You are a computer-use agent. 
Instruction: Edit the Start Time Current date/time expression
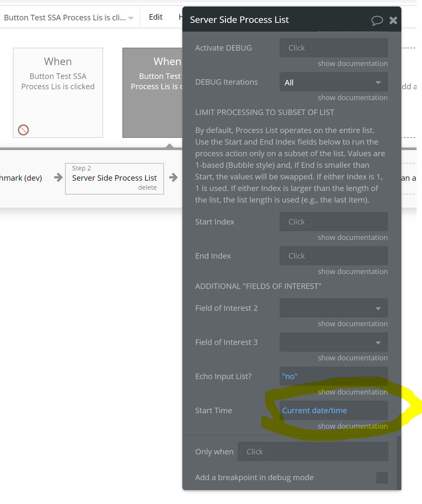pyautogui.click(x=333, y=411)
